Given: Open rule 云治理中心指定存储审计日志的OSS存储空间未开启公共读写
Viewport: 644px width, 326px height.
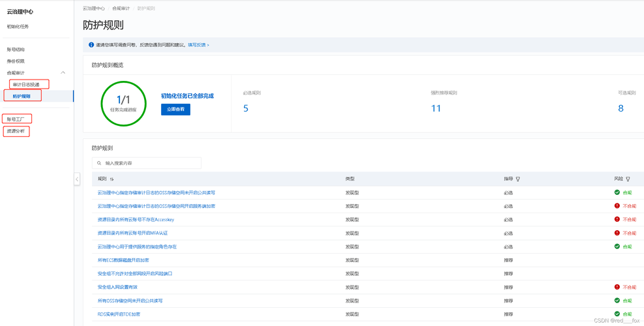Looking at the screenshot, I should click(156, 192).
